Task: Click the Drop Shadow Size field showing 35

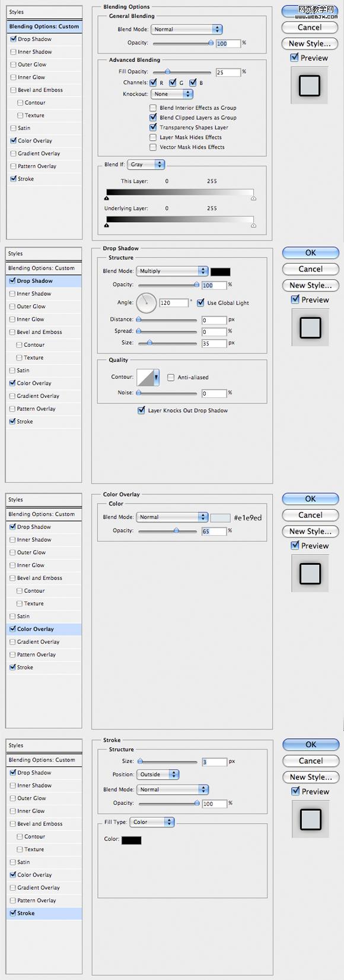Action: click(x=214, y=343)
